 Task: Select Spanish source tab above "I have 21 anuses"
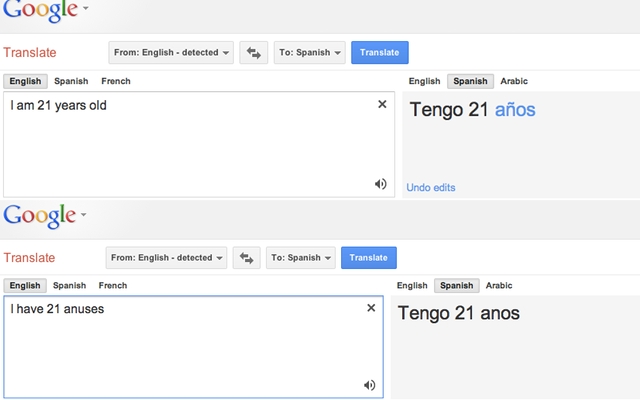pos(69,286)
